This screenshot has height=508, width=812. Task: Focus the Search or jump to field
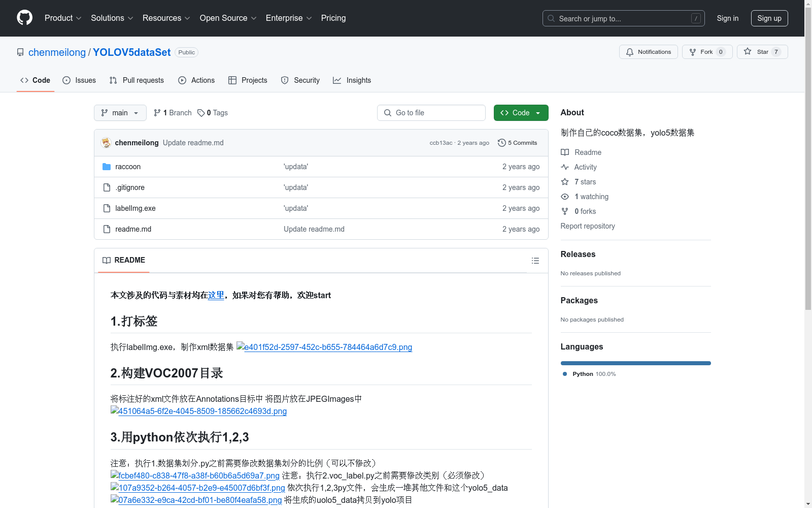pyautogui.click(x=623, y=18)
